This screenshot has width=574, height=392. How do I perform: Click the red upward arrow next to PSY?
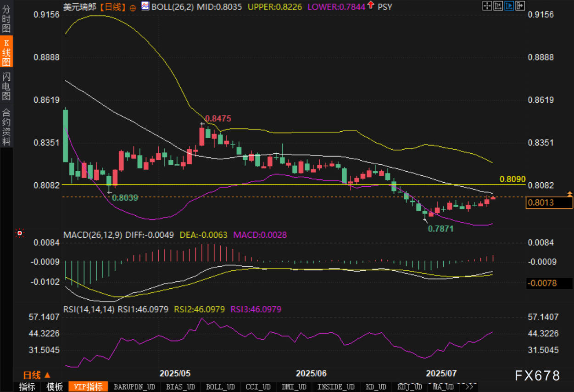pyautogui.click(x=371, y=6)
